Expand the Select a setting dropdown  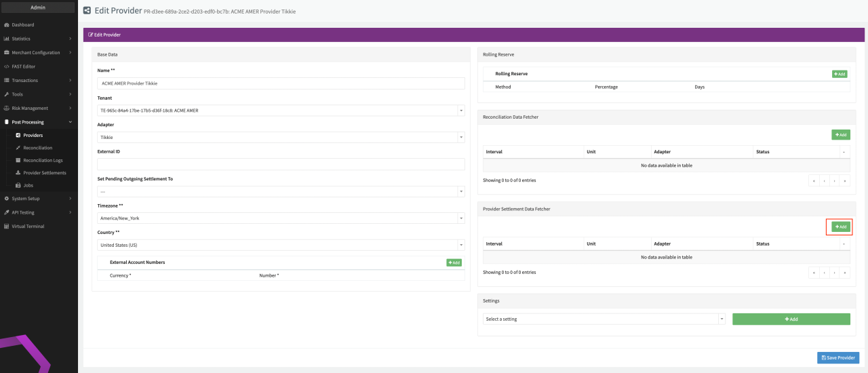pyautogui.click(x=604, y=319)
